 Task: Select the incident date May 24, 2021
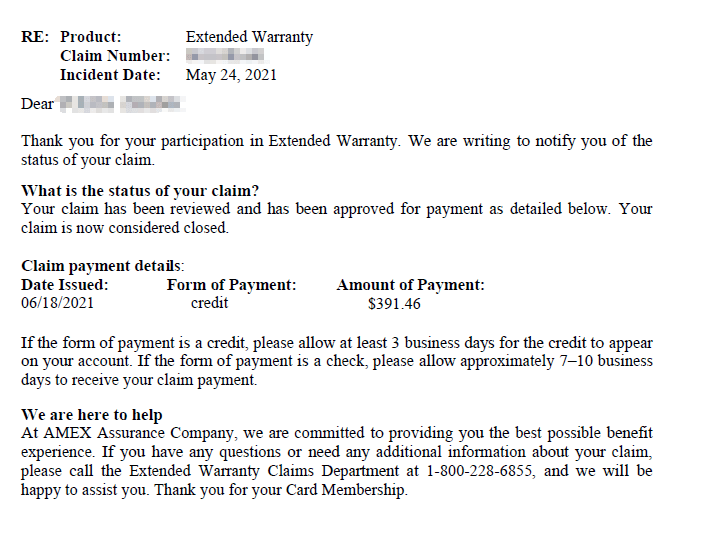tap(231, 75)
